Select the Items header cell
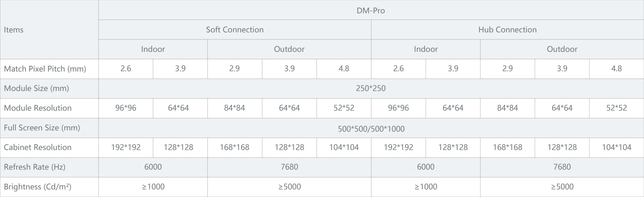This screenshot has width=644, height=197. 14,30
